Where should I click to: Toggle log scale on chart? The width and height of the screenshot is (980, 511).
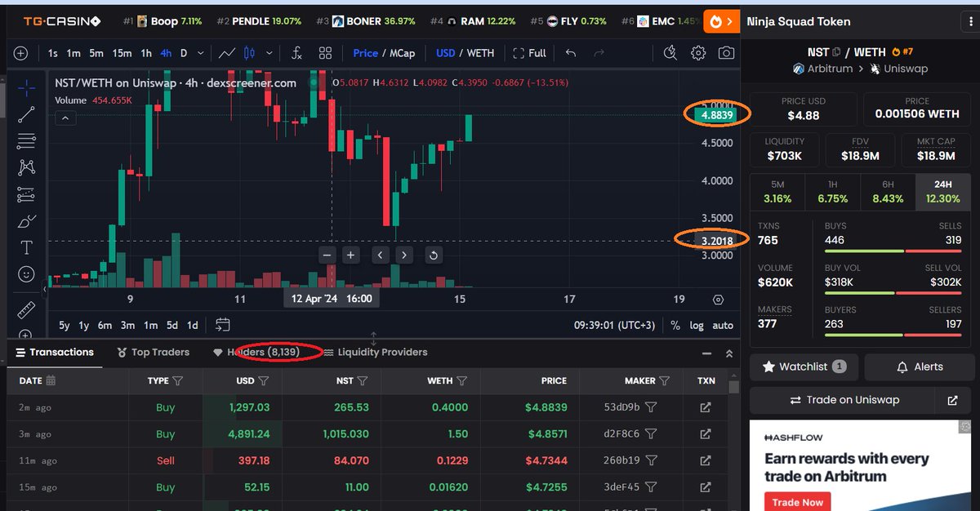point(696,325)
